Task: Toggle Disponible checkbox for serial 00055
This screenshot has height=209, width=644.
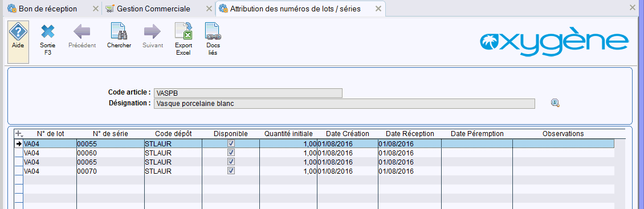Action: (231, 144)
